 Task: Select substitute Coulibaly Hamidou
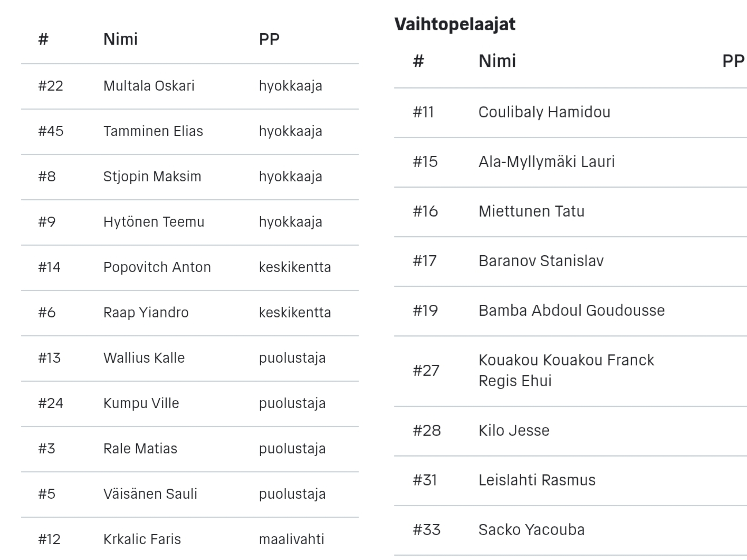[x=544, y=112]
